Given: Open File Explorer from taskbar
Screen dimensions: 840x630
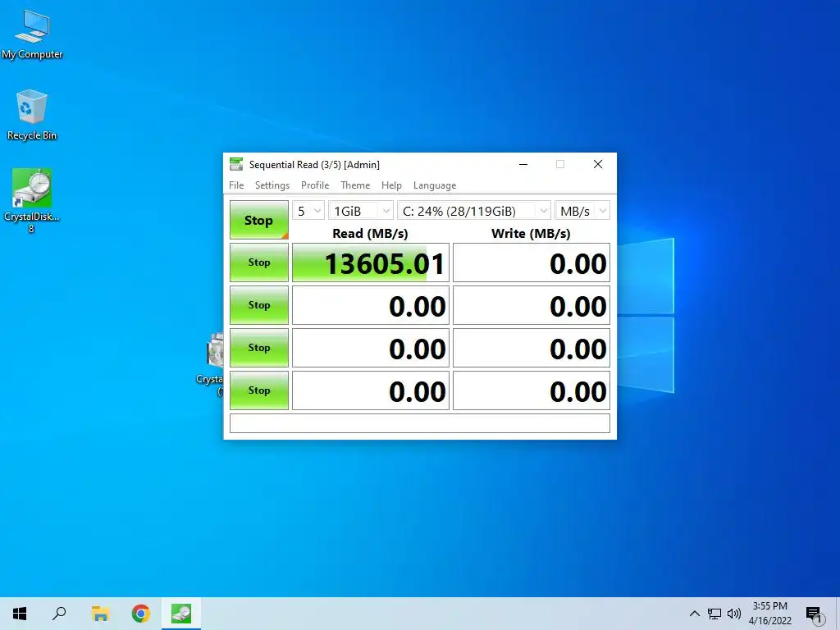Looking at the screenshot, I should tap(100, 614).
